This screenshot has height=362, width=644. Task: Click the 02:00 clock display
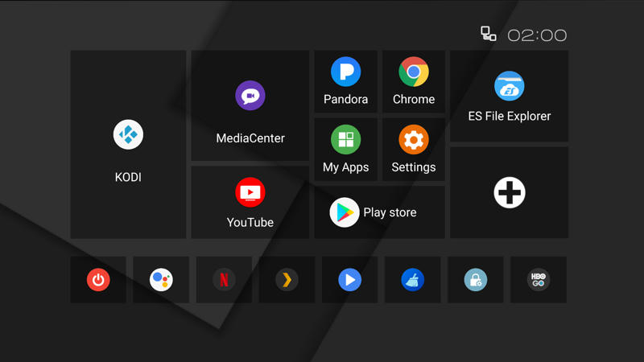point(537,35)
